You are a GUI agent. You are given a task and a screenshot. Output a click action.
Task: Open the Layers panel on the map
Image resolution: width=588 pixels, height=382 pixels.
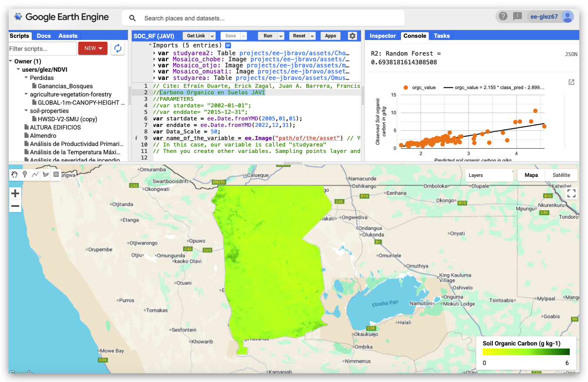tap(489, 175)
